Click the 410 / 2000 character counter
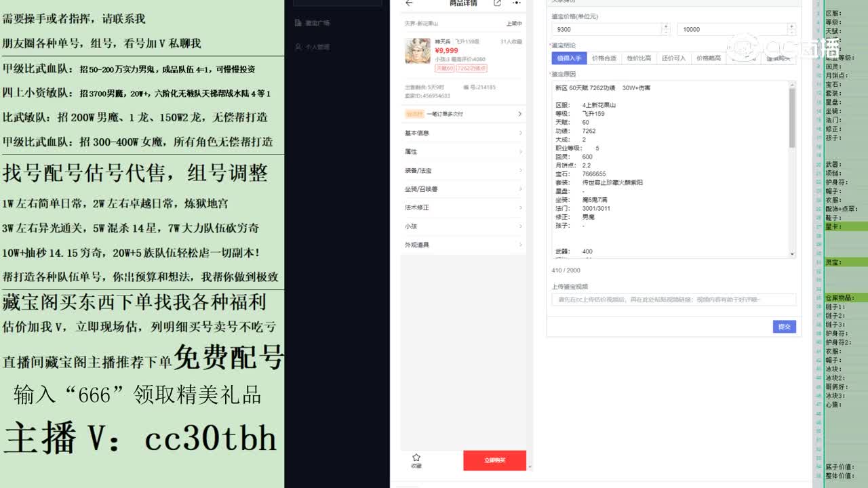Viewport: 868px width, 488px height. click(566, 270)
